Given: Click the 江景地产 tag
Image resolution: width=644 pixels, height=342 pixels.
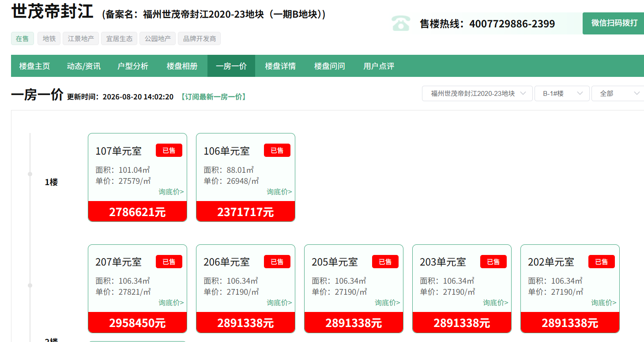Looking at the screenshot, I should [81, 38].
